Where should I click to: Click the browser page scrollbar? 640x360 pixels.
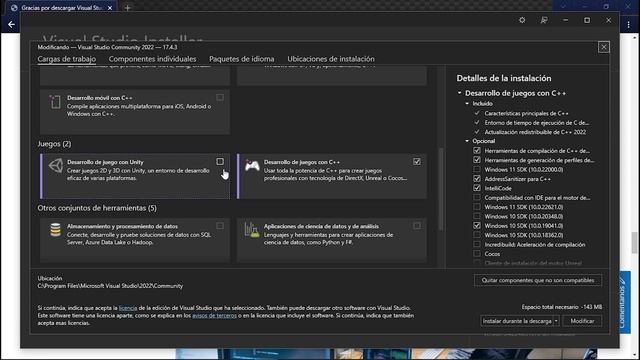tap(635, 242)
